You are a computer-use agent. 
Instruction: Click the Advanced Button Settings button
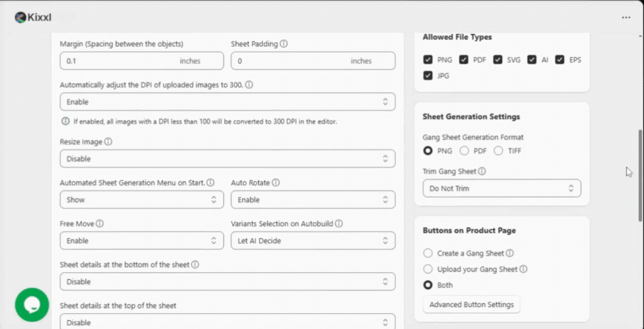472,304
